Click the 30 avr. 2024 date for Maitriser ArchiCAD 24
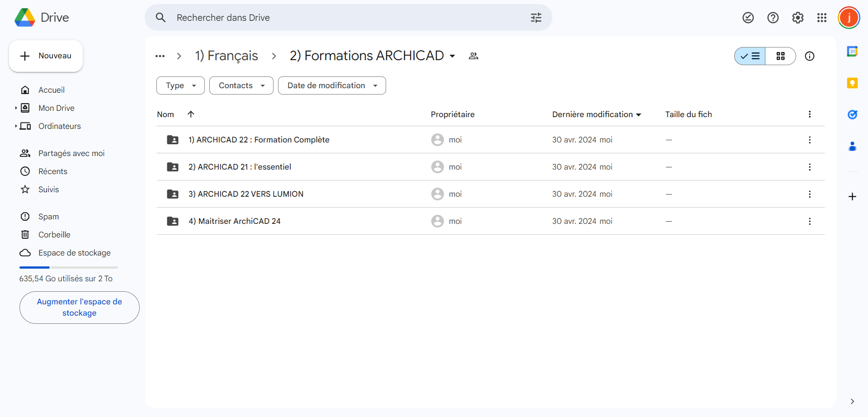 574,221
